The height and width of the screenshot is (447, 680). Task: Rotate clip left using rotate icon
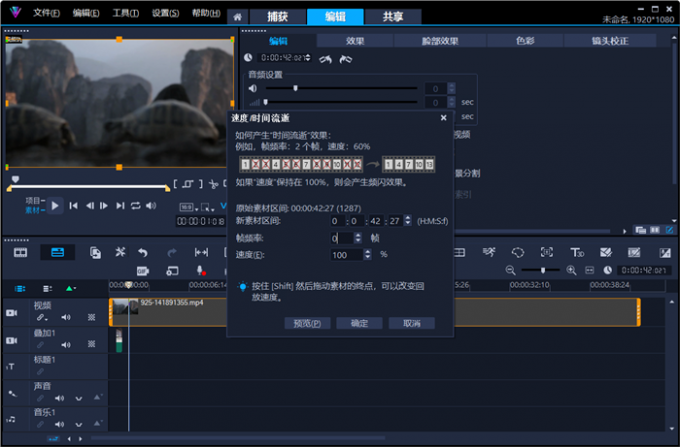325,59
